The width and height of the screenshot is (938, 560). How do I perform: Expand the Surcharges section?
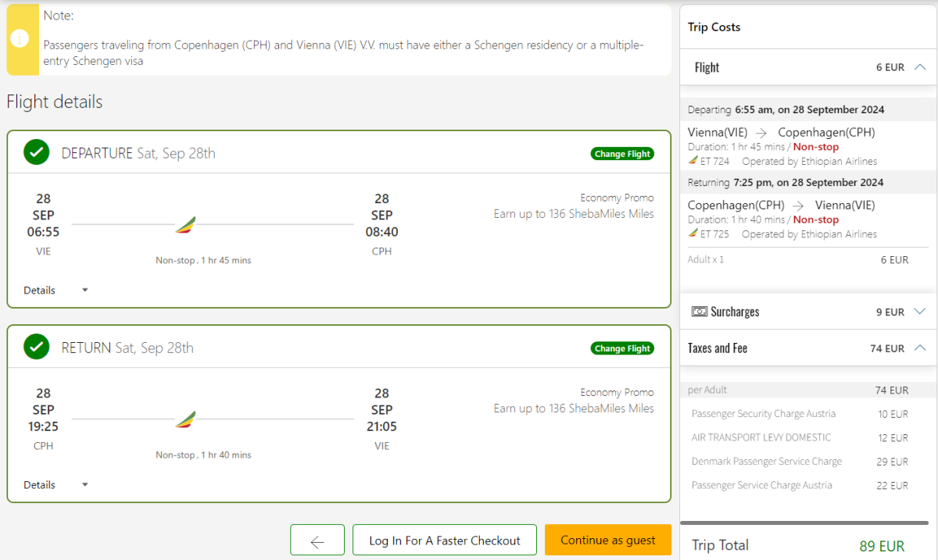920,312
